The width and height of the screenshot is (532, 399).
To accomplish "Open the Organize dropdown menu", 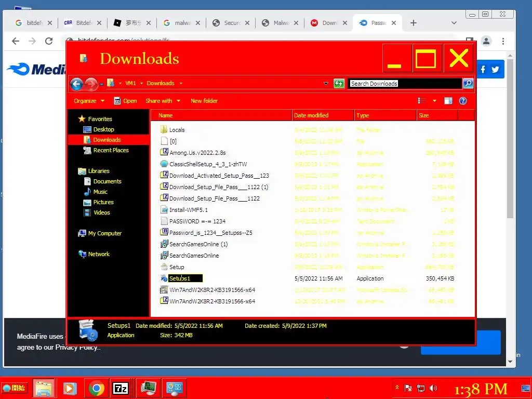I will tap(89, 101).
